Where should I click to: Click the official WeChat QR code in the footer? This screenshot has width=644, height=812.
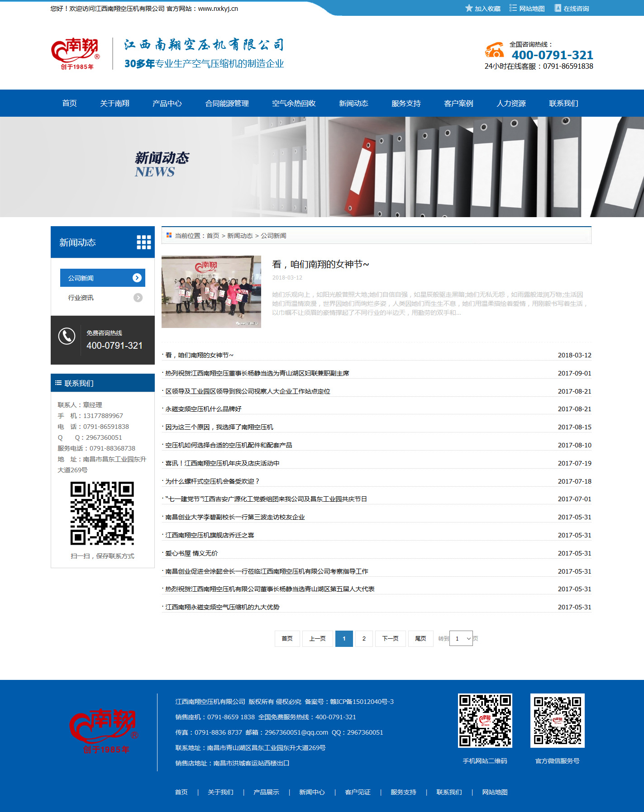click(557, 721)
